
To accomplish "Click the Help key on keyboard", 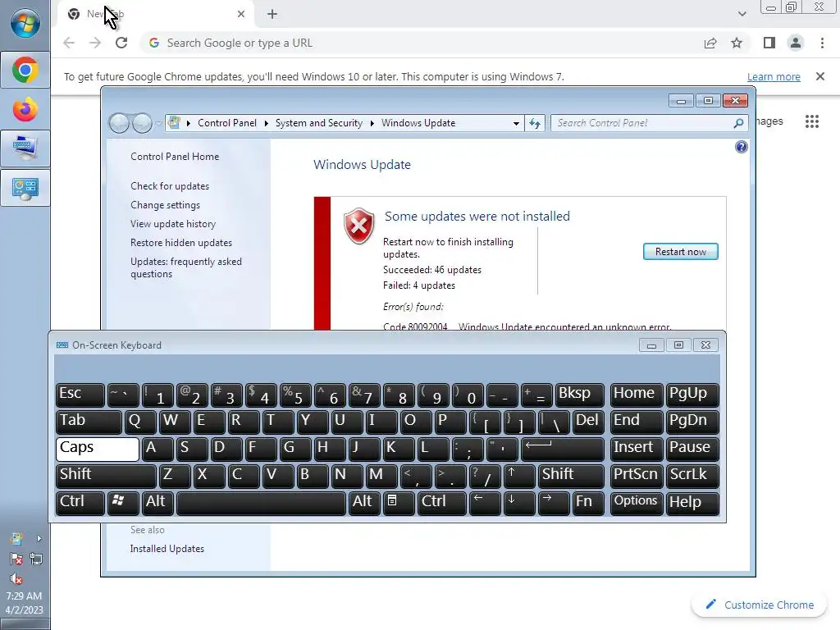I will [x=692, y=502].
